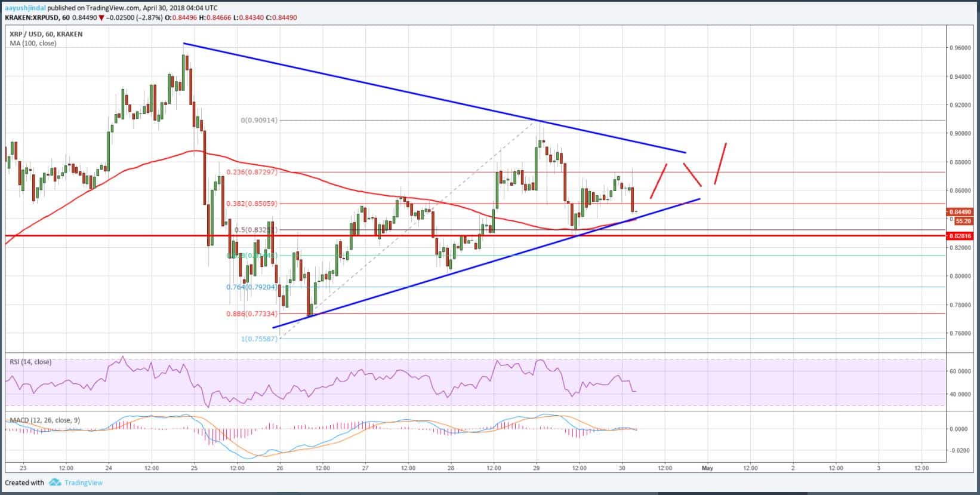Click the 0.96000 price axis label

click(961, 48)
